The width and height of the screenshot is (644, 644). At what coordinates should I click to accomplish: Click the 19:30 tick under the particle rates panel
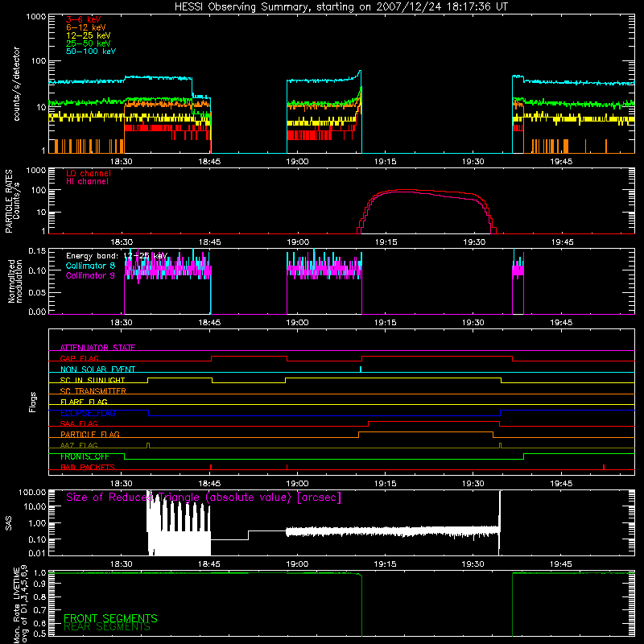pos(473,242)
